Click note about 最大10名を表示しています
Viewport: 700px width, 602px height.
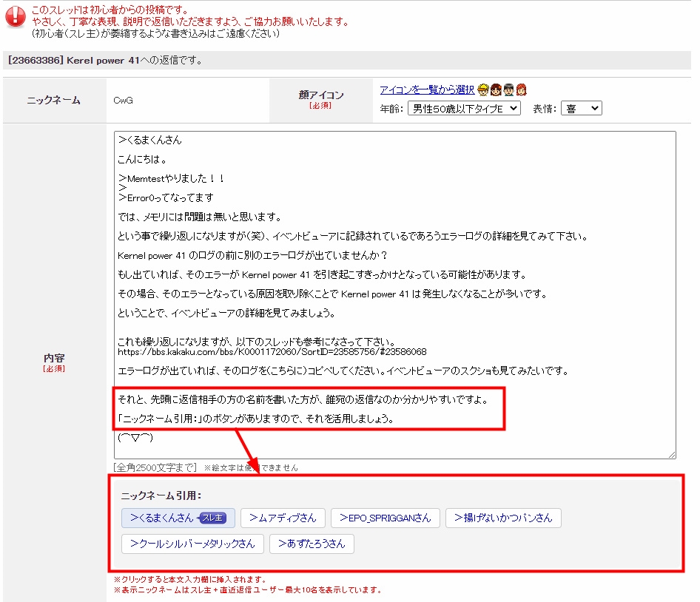tap(248, 590)
